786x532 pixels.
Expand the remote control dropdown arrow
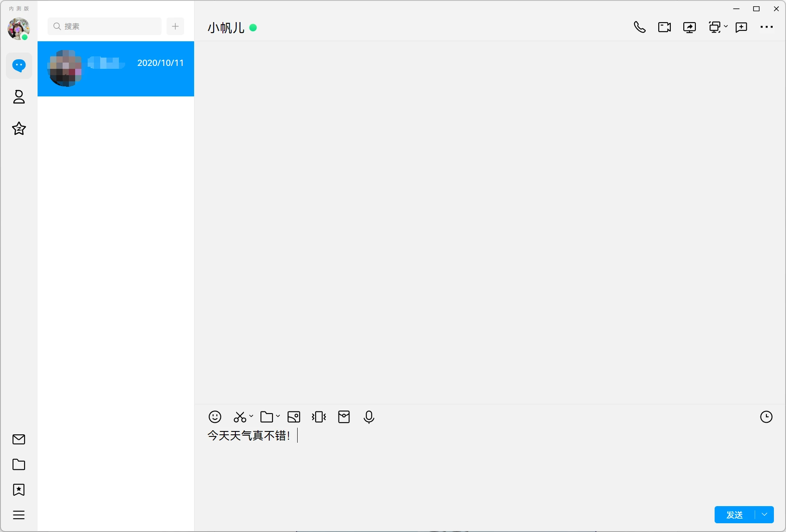point(726,26)
